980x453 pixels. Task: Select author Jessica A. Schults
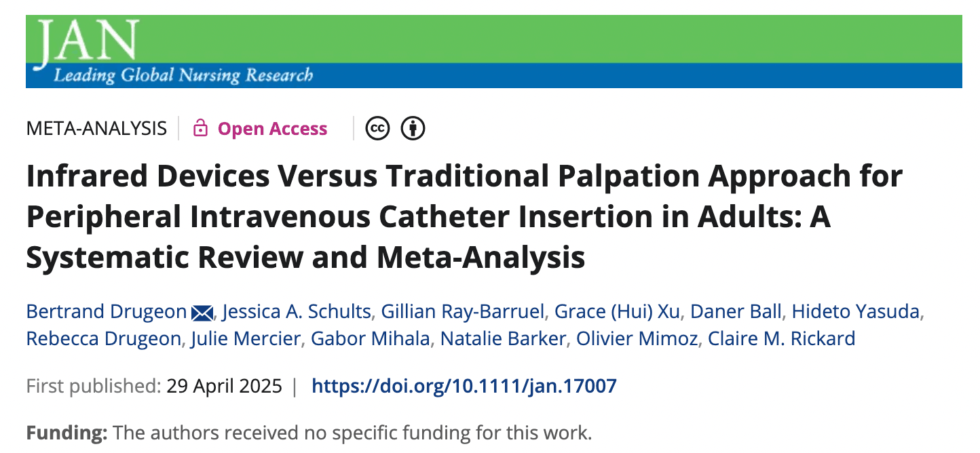click(297, 311)
